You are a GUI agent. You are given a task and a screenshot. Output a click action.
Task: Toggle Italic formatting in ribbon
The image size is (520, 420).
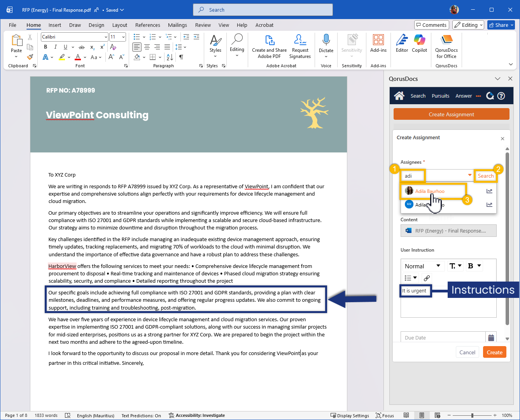55,47
